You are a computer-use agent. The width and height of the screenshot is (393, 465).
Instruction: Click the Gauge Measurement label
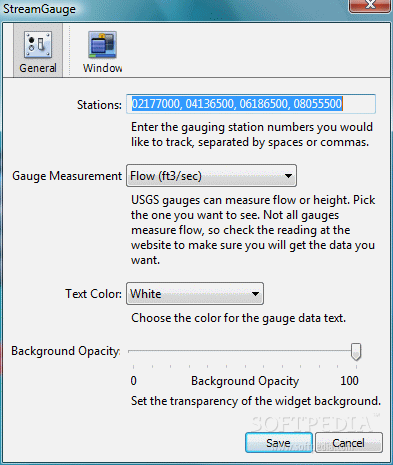[67, 176]
